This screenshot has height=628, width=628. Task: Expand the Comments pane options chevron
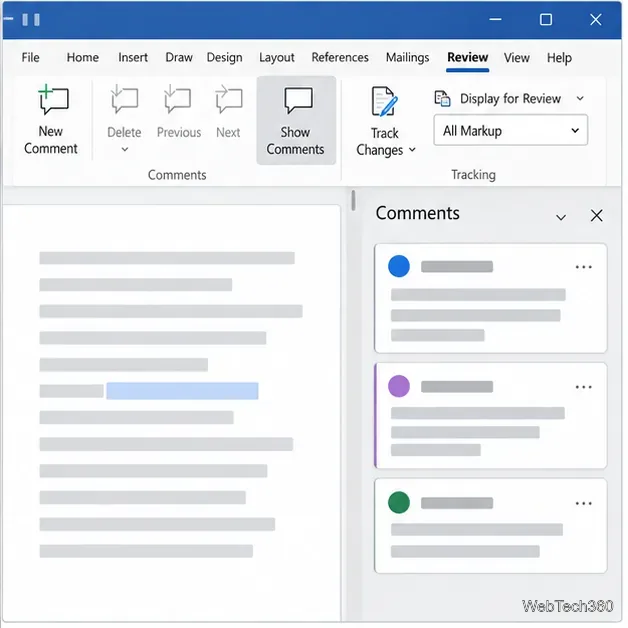561,217
